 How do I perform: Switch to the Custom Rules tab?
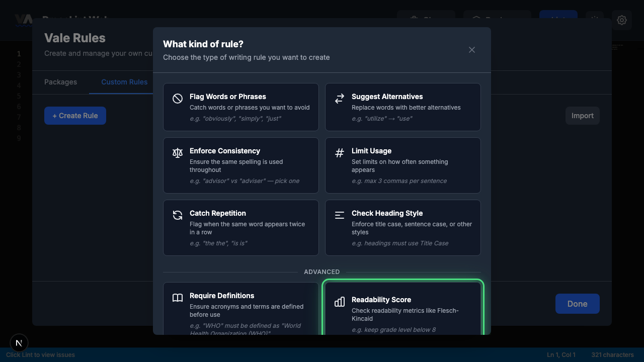tap(124, 82)
